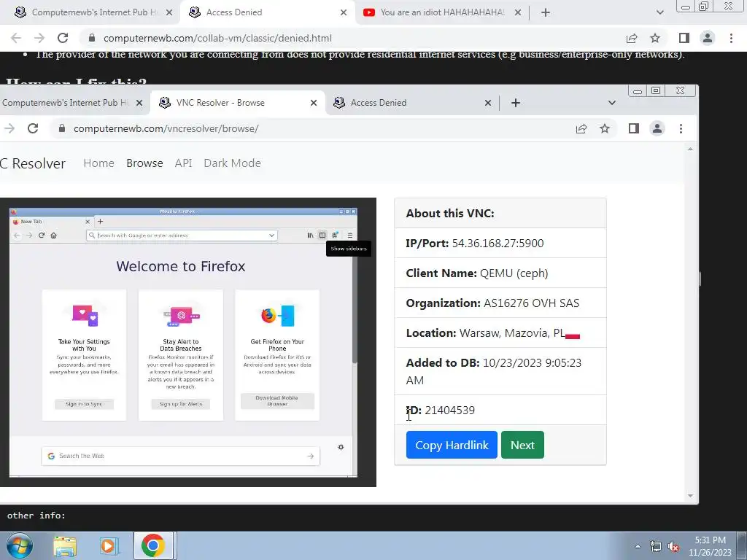
Task: Open the taskbar clock showing 5:31 PM
Action: pyautogui.click(x=710, y=546)
